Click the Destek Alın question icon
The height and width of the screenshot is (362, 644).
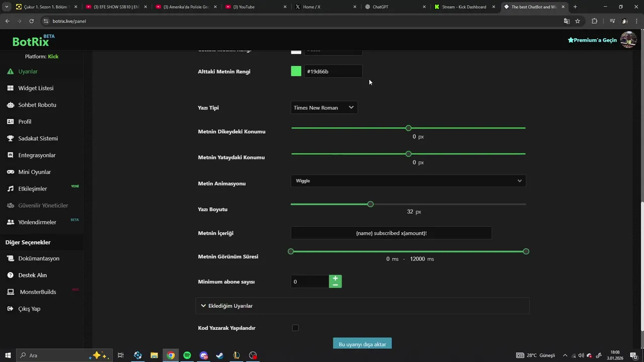point(10,275)
